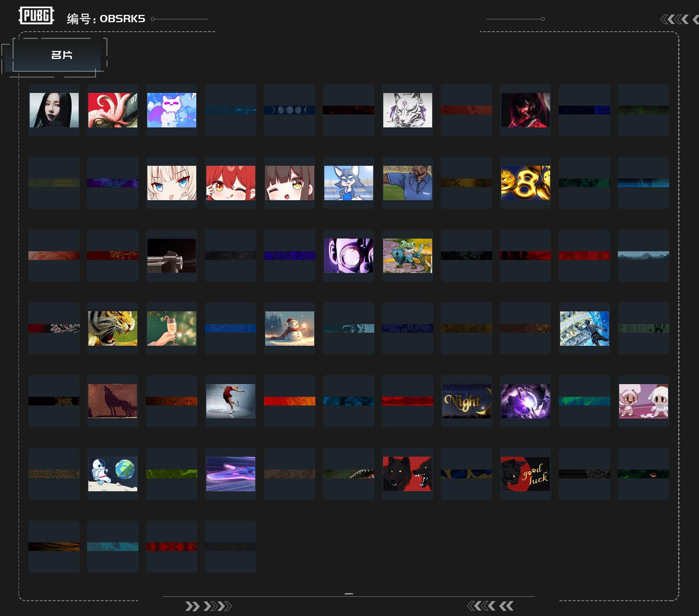699x616 pixels.
Task: Select the lime green scale-pattern banner card
Action: pyautogui.click(x=172, y=474)
